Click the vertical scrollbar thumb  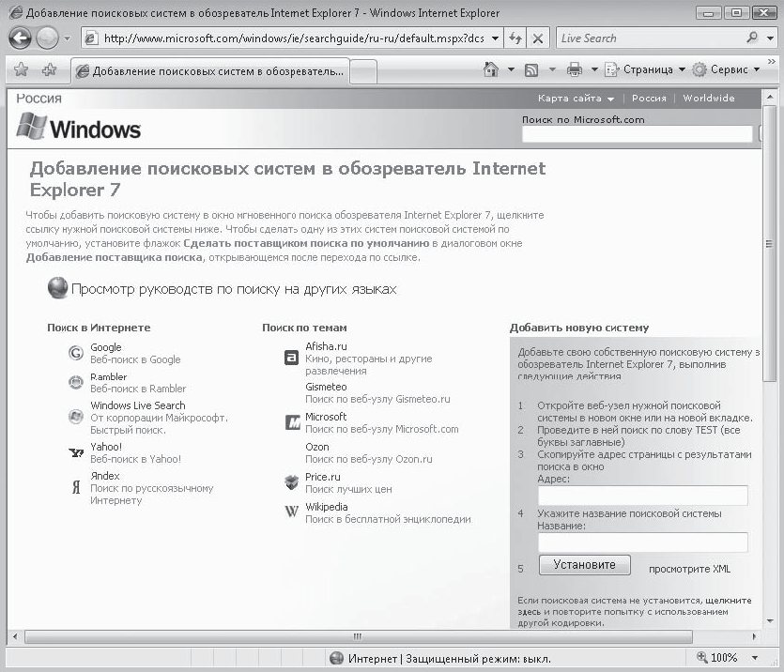[770, 244]
